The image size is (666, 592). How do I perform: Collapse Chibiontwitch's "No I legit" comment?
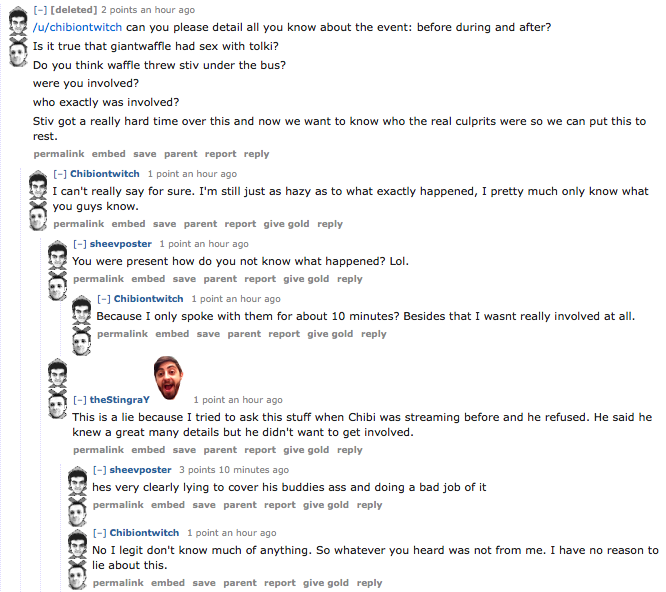coord(99,533)
